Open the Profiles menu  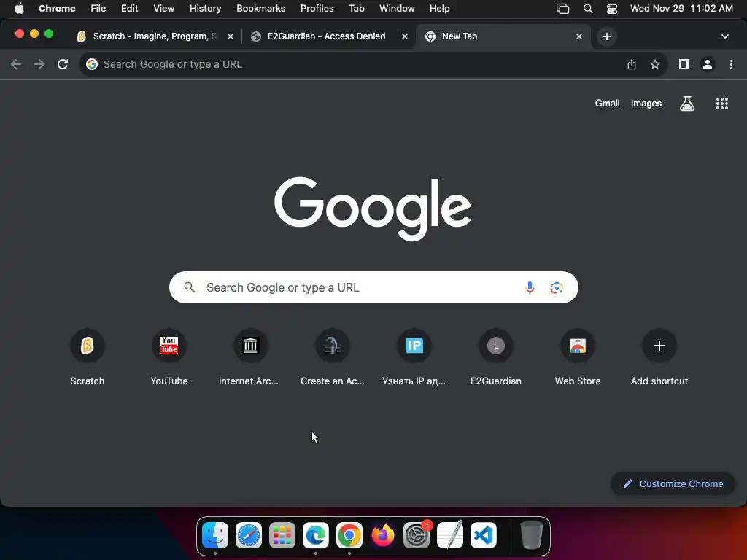[x=317, y=9]
